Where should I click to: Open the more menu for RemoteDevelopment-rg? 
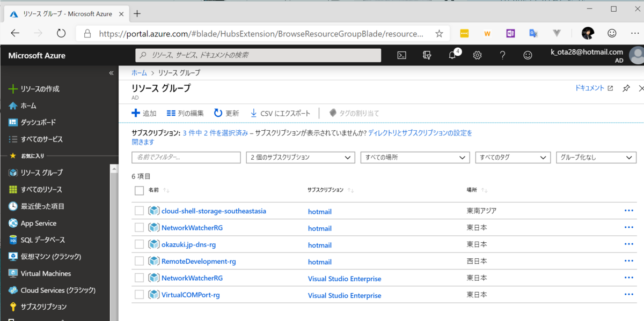tap(629, 261)
